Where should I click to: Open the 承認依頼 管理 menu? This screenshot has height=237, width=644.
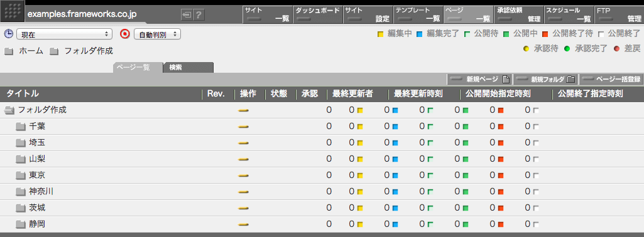click(519, 14)
